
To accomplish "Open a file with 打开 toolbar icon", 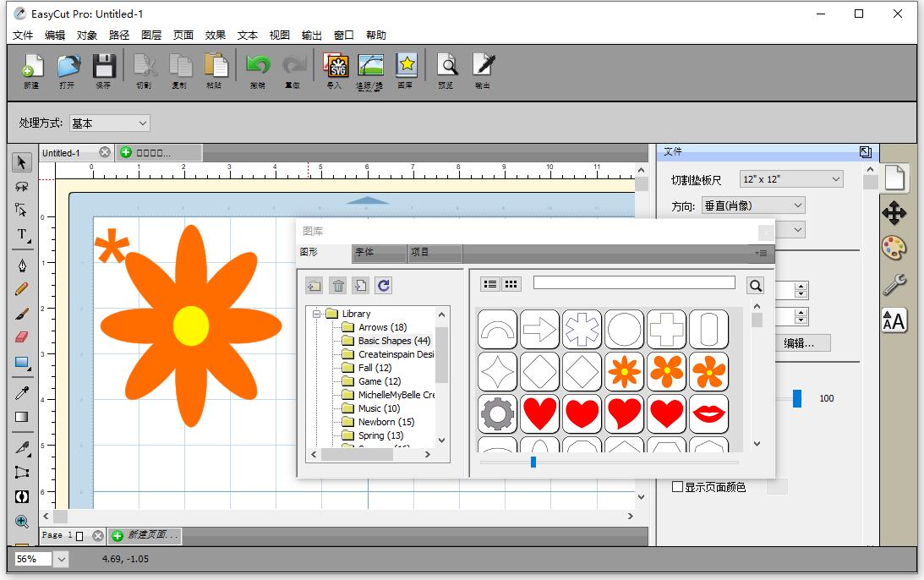I will coord(68,71).
